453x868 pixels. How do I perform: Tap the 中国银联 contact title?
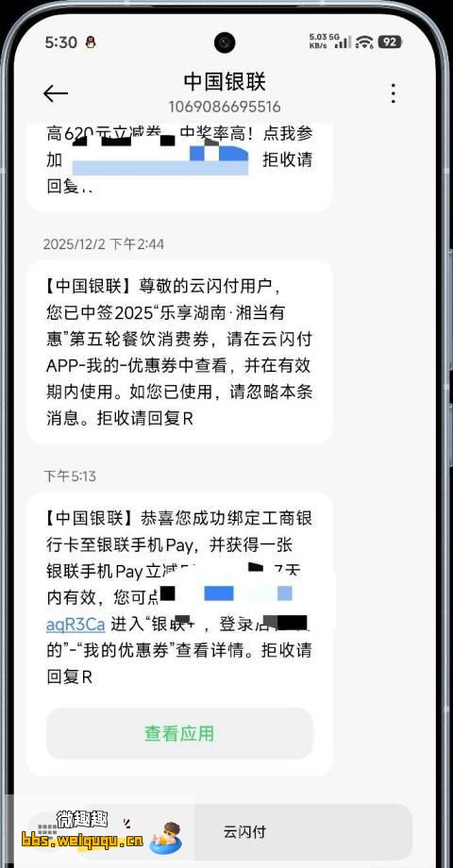click(x=225, y=81)
